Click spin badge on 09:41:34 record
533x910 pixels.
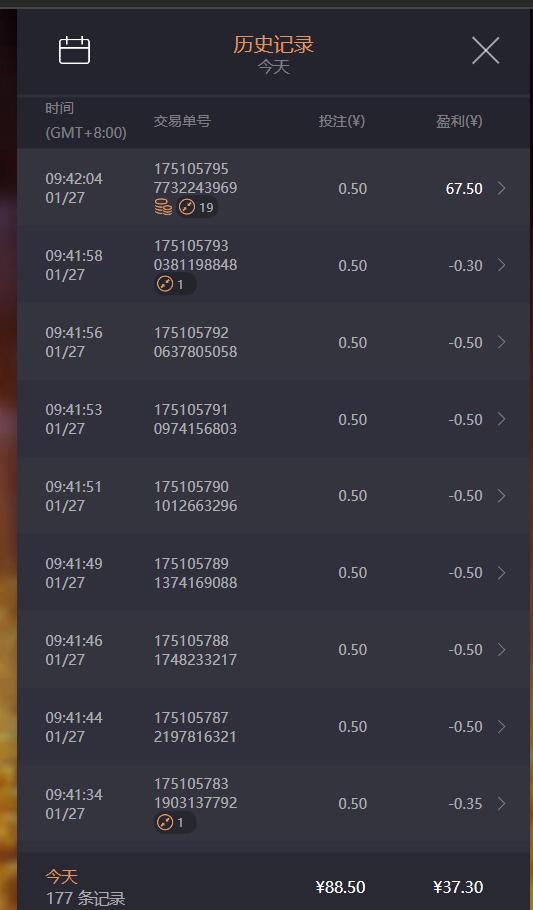[175, 822]
